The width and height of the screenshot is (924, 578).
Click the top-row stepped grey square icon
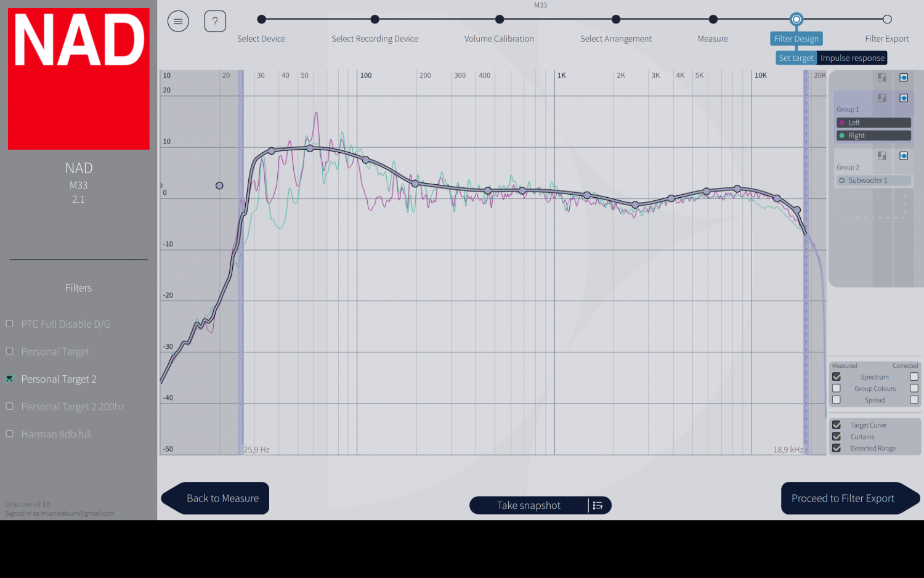[x=882, y=78]
